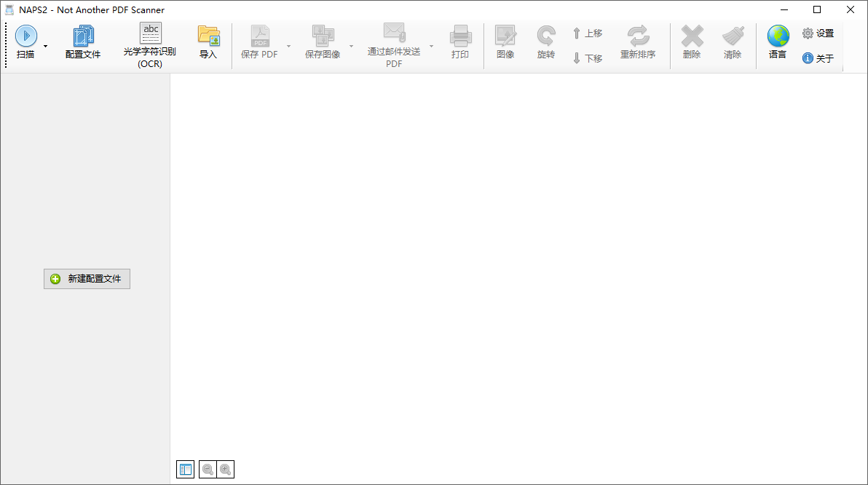868x485 pixels.
Task: Move page down with 下移
Action: point(588,58)
